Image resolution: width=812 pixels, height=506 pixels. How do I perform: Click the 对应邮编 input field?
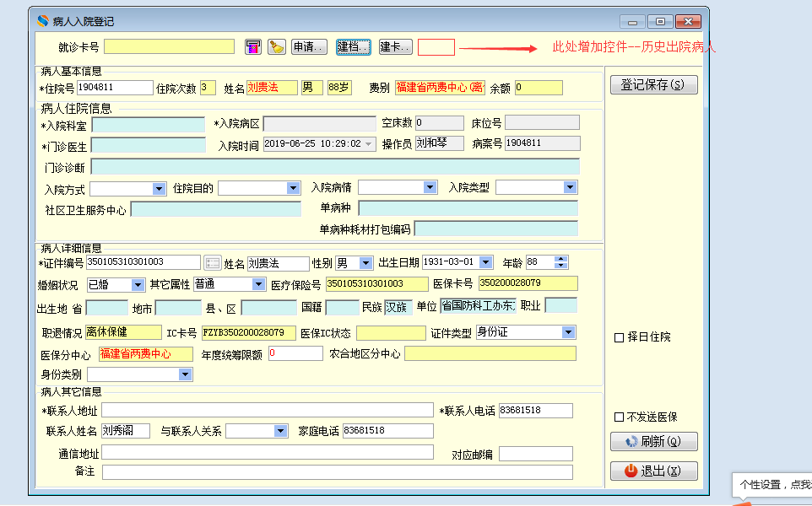coord(536,454)
